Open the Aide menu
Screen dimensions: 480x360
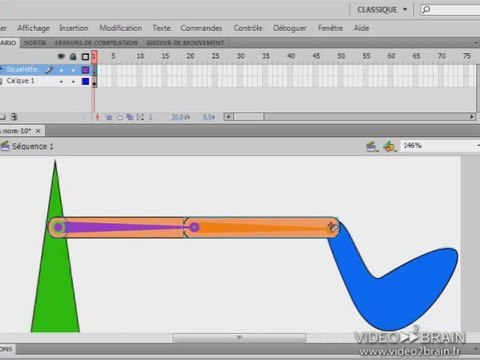click(x=361, y=28)
